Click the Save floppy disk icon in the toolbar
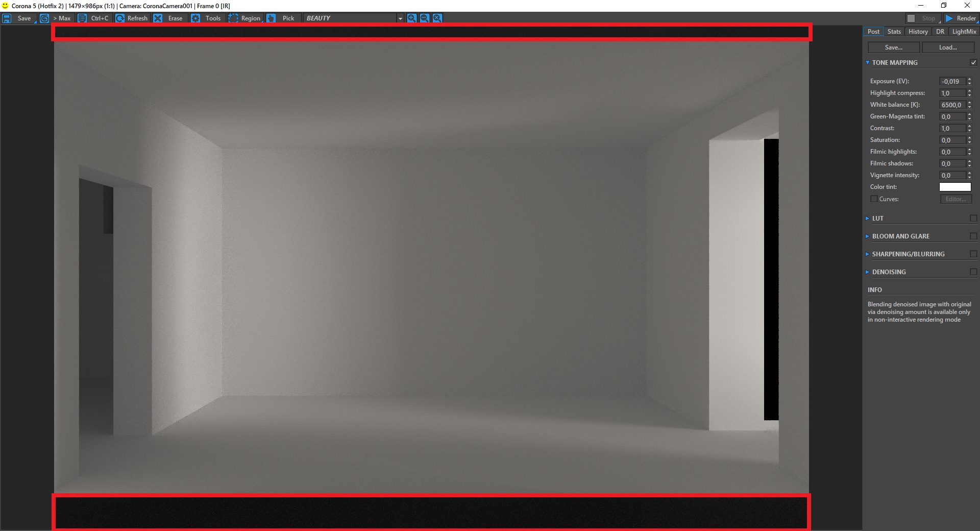Image resolution: width=980 pixels, height=531 pixels. [x=7, y=18]
